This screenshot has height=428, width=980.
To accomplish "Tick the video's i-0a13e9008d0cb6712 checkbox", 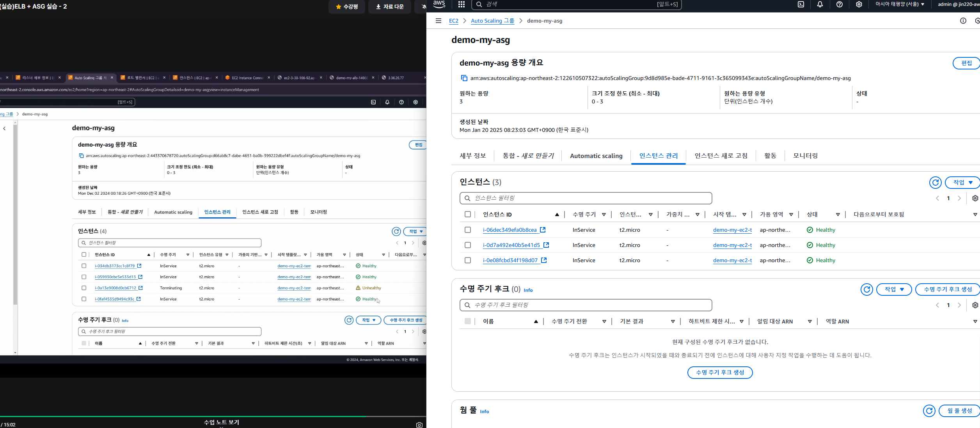I will pos(84,288).
